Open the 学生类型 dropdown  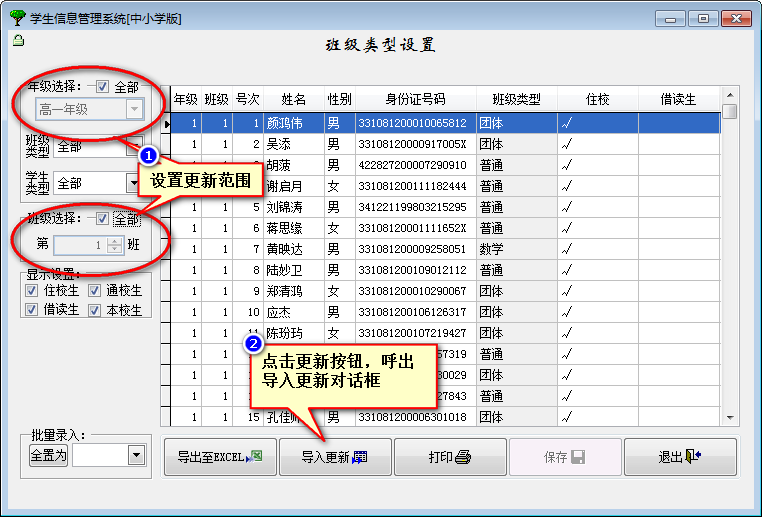pos(133,183)
